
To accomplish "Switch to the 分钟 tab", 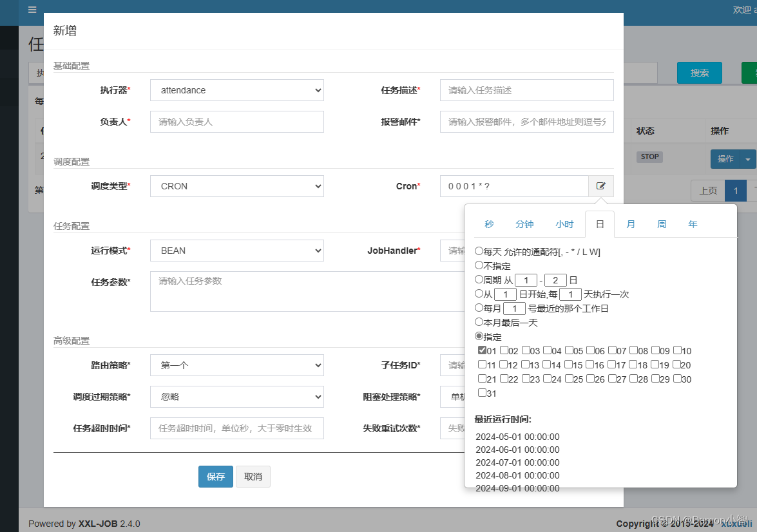I will [524, 224].
